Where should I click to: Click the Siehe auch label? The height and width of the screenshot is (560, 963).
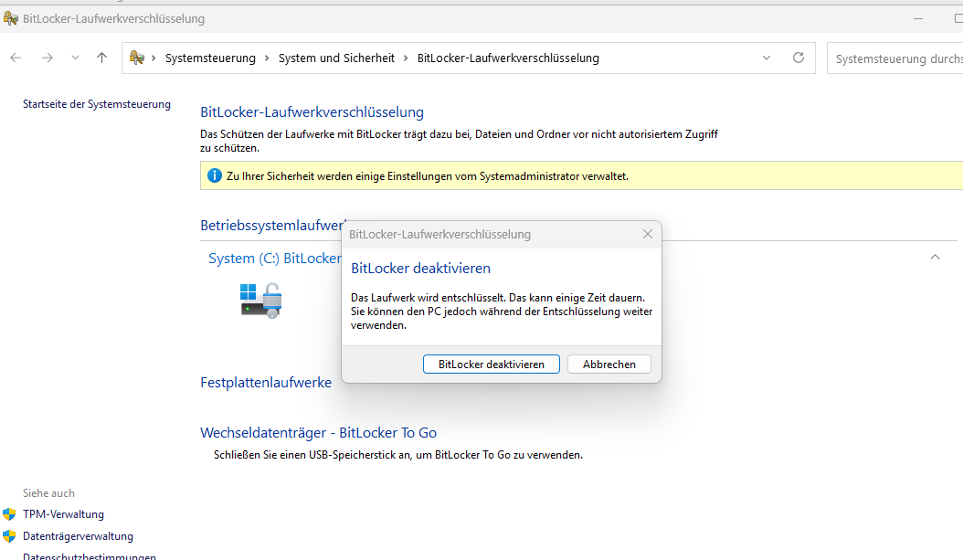click(x=48, y=493)
